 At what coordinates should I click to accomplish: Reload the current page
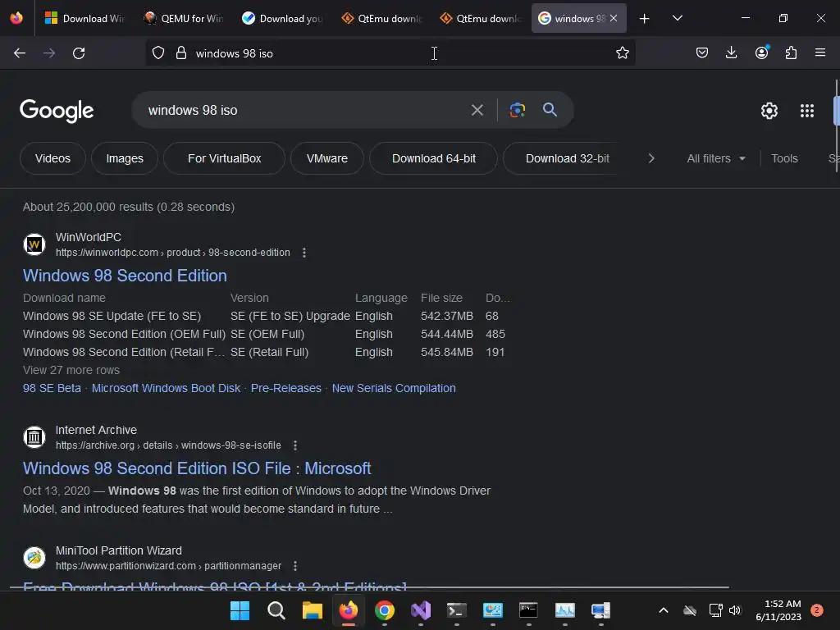click(x=79, y=53)
